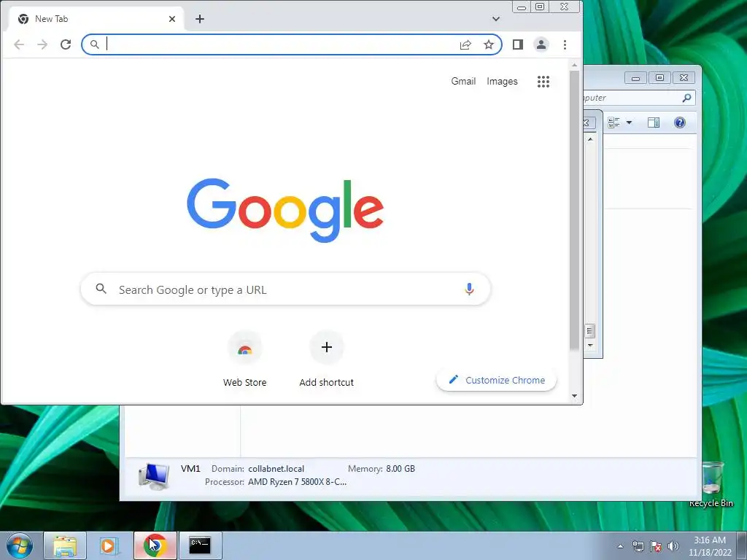
Task: Bookmark this tab with the star
Action: (489, 44)
